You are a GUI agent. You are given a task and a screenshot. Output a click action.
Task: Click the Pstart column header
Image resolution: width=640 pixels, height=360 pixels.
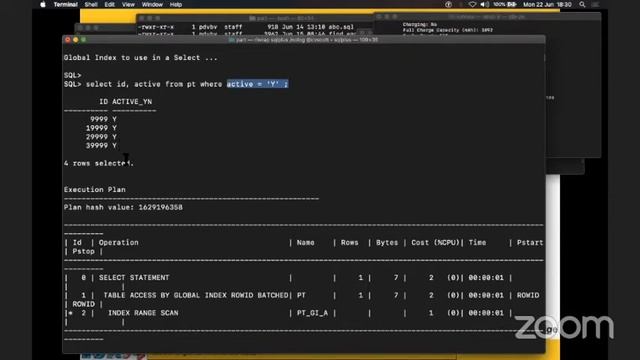(530, 242)
